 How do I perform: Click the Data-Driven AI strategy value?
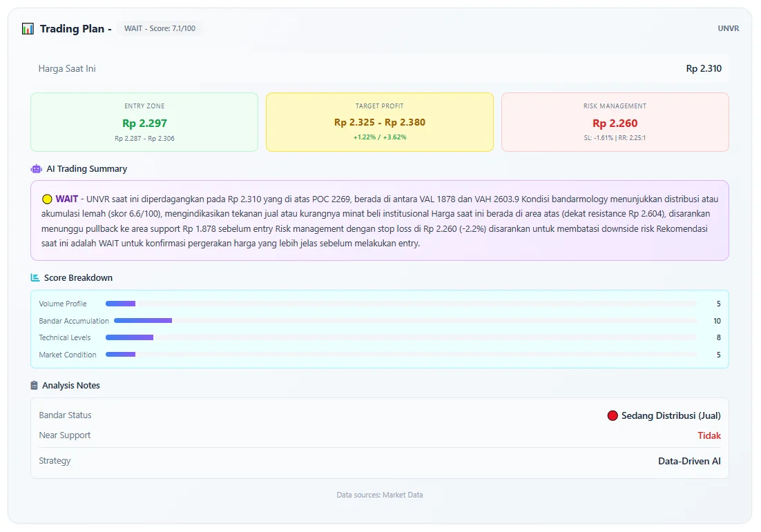click(689, 461)
